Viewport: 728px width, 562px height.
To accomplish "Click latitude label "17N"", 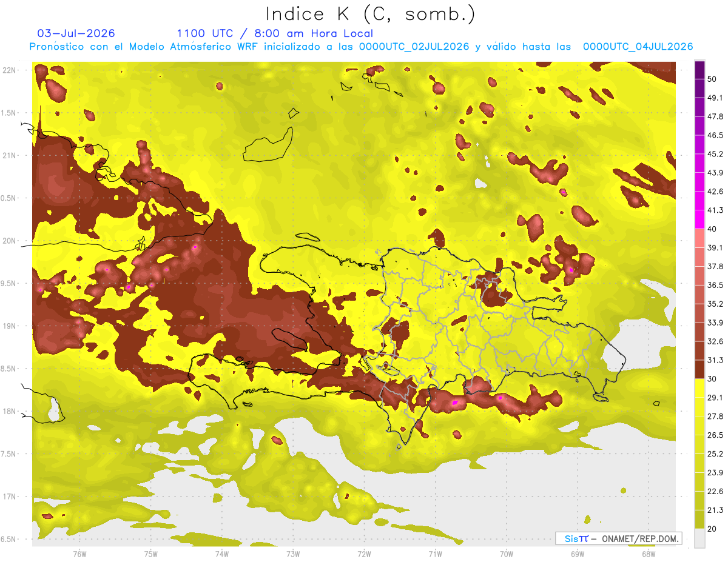I will (x=10, y=497).
